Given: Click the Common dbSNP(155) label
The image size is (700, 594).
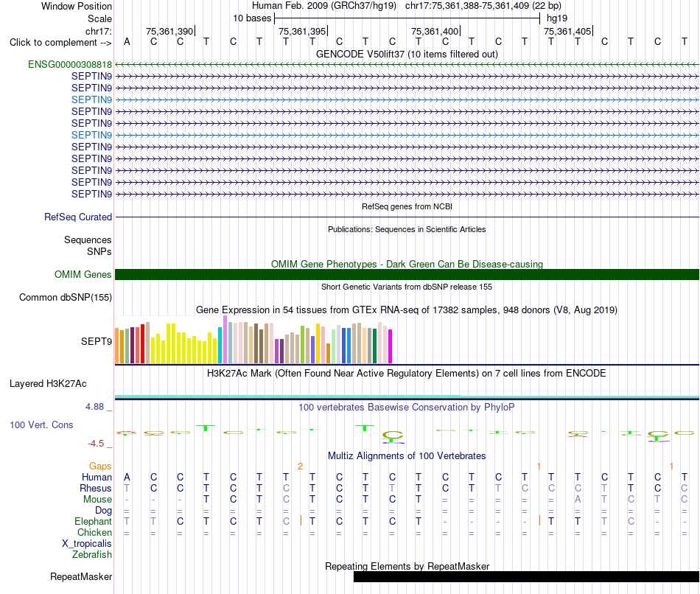Looking at the screenshot, I should coord(66,298).
